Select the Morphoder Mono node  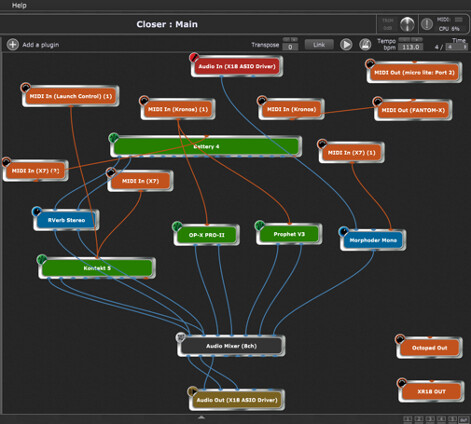pyautogui.click(x=373, y=240)
